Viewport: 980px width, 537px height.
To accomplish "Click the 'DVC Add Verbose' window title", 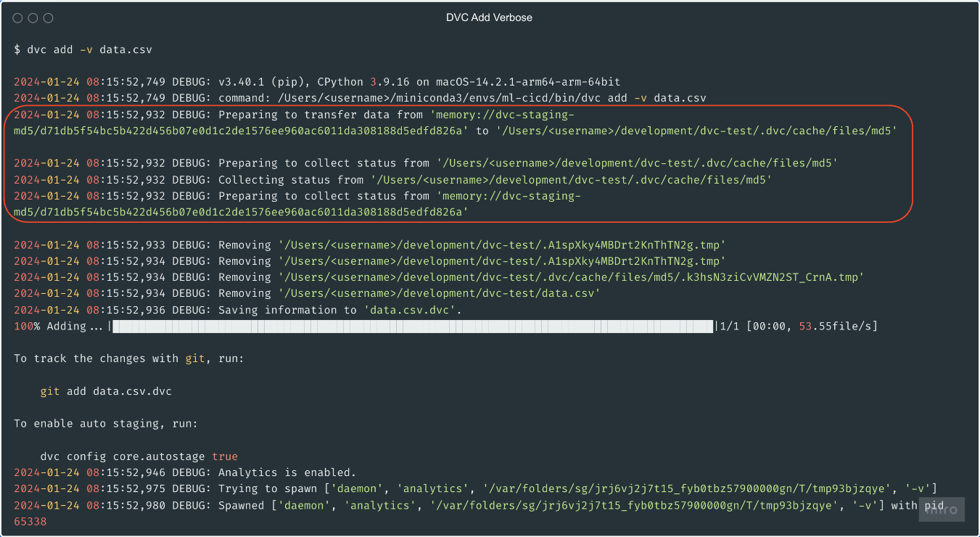I will click(489, 17).
